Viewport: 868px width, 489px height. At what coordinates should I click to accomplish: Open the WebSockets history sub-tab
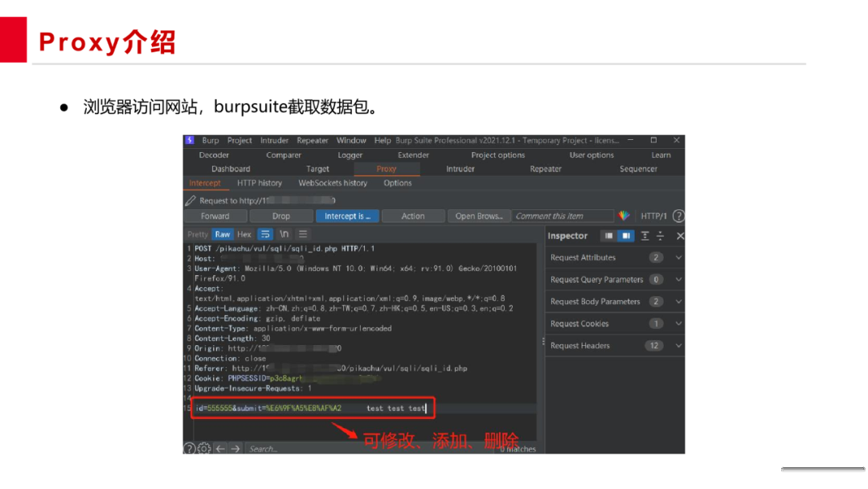pos(333,183)
